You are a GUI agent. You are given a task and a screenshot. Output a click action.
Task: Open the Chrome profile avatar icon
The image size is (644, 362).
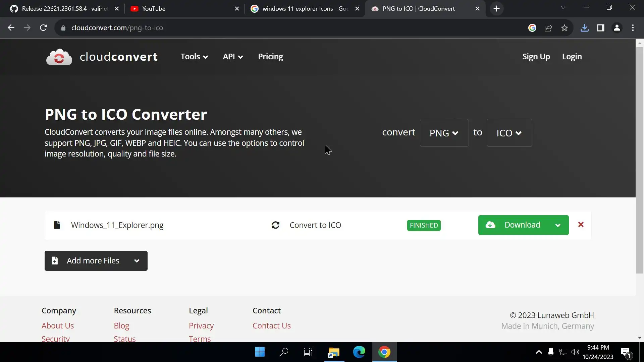click(616, 28)
